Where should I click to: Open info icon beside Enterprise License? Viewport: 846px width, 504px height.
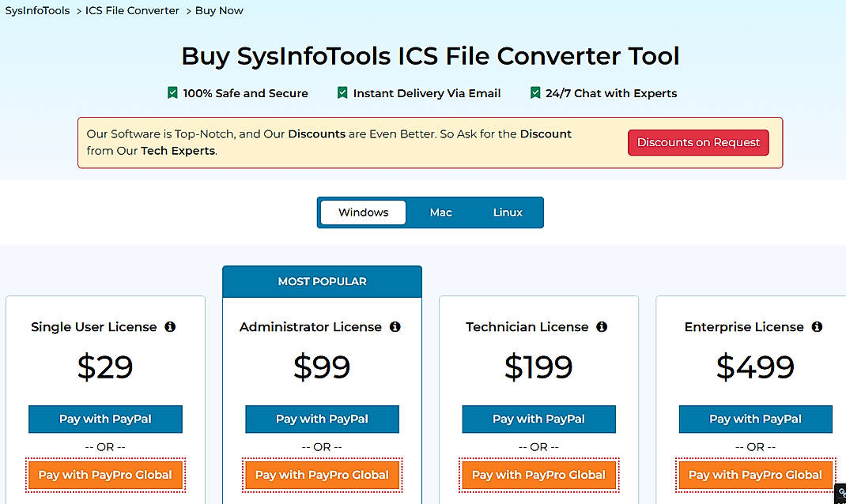[817, 327]
